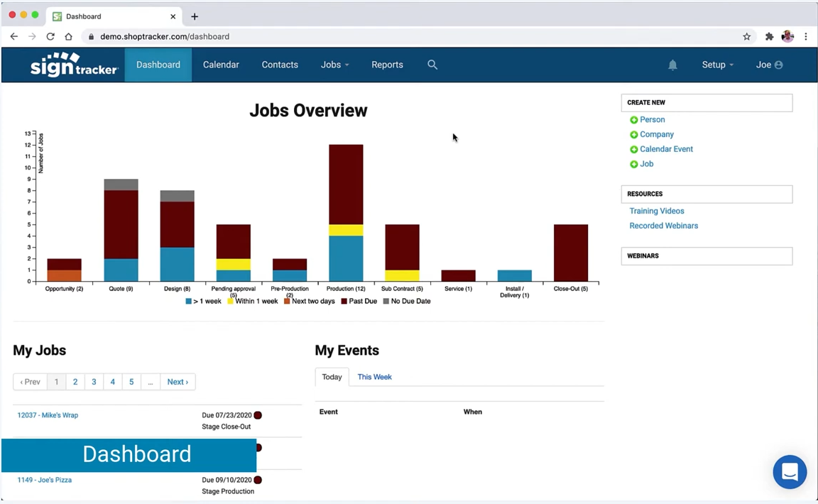818x504 pixels.
Task: Go to Next page of My Jobs
Action: 178,382
